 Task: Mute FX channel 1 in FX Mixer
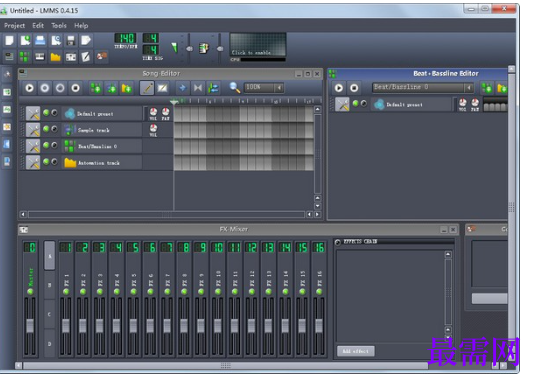[x=66, y=292]
